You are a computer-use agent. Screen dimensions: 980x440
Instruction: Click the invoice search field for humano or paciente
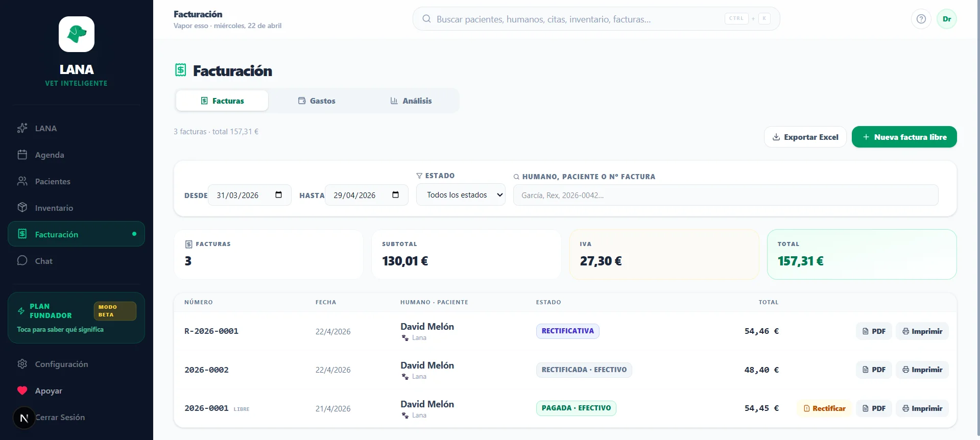point(725,195)
